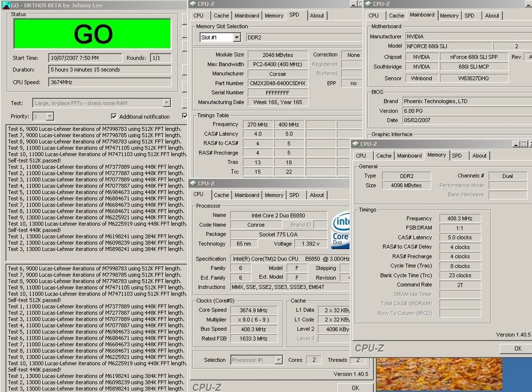Click the Start Time field showing 10/07/2007 7:50 PM

(85, 58)
